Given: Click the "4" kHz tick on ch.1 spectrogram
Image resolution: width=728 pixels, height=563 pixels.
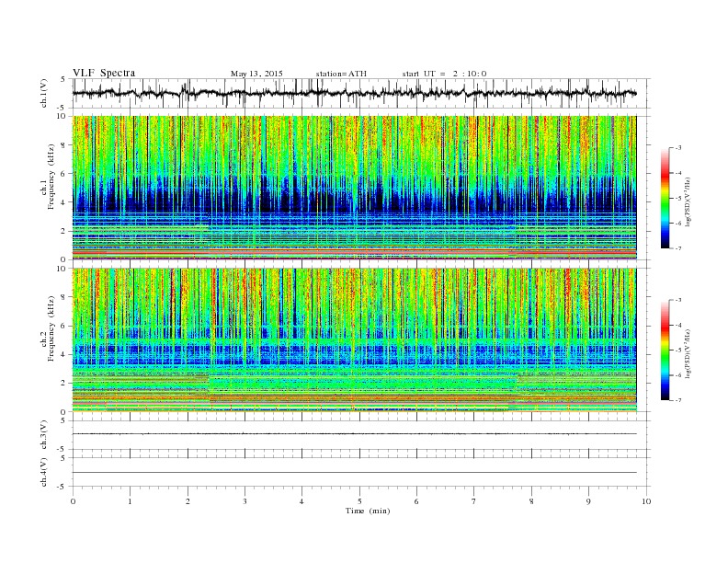Looking at the screenshot, I should coord(64,202).
